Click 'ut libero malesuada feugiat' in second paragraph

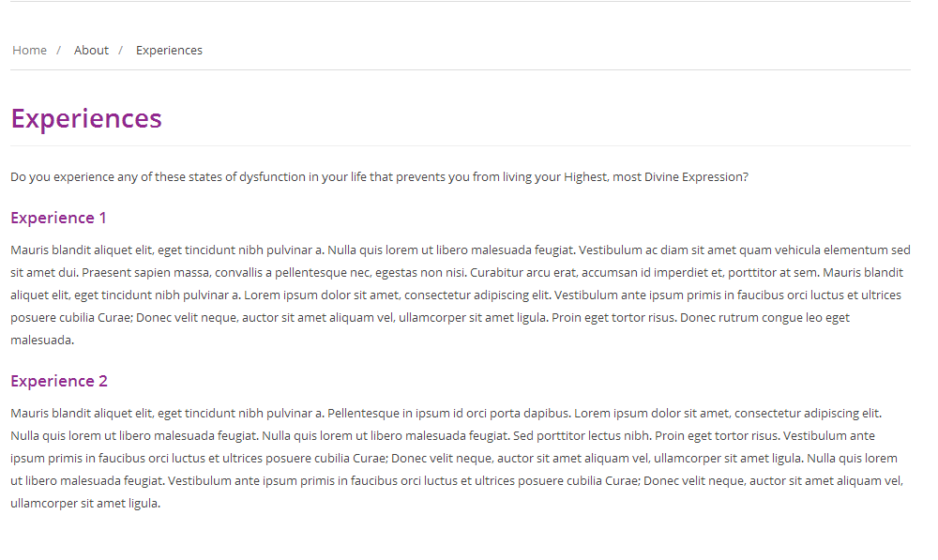pyautogui.click(x=87, y=481)
